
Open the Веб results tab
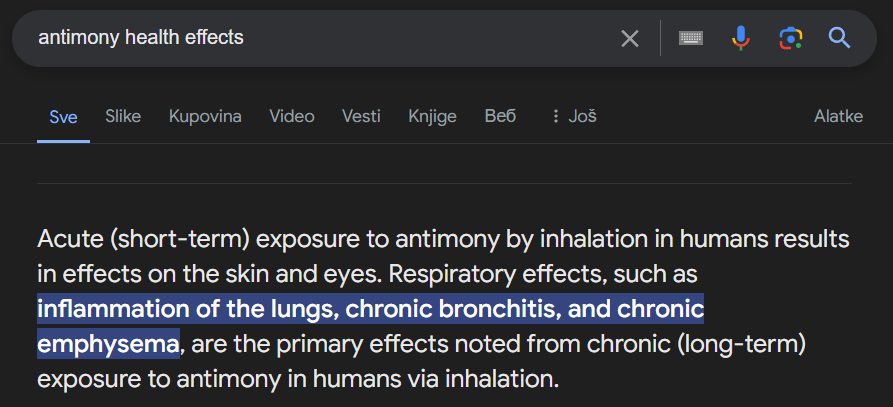tap(500, 117)
